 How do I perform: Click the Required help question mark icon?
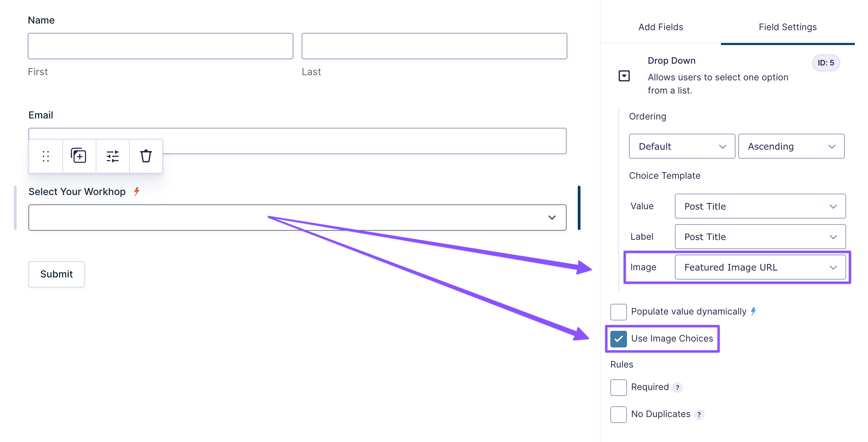point(677,388)
